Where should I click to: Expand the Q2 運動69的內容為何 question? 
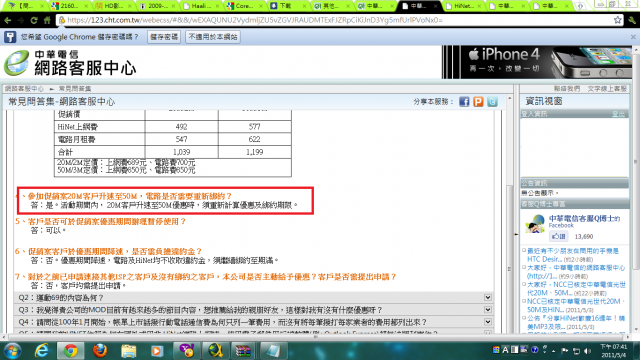pyautogui.click(x=254, y=298)
